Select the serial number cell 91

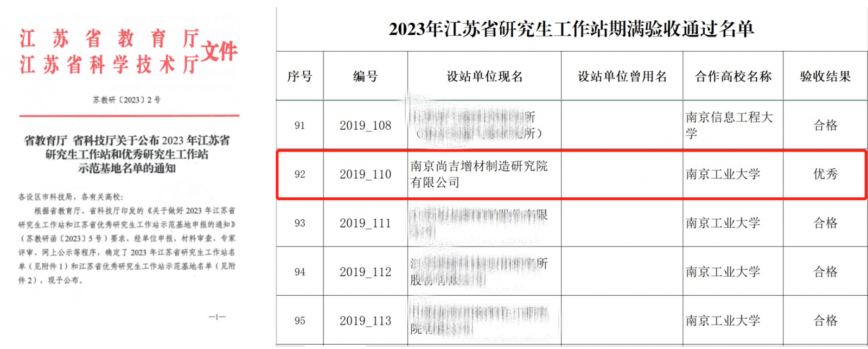299,125
